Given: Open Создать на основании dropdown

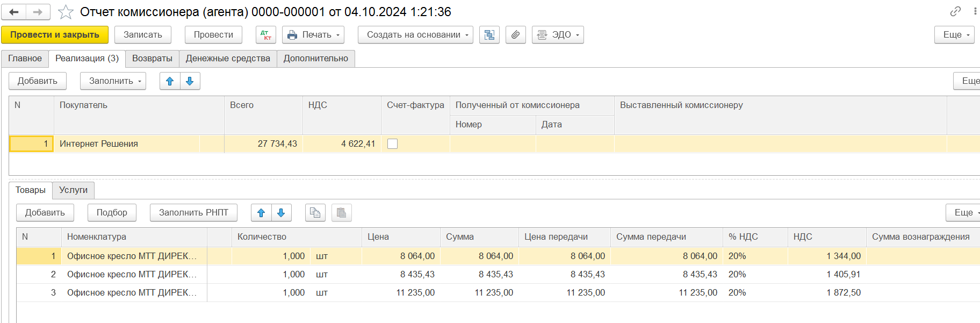Looking at the screenshot, I should 415,35.
